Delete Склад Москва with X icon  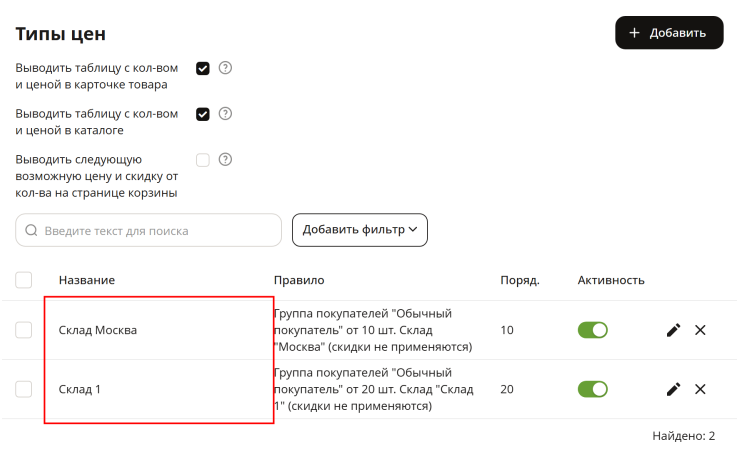point(700,330)
